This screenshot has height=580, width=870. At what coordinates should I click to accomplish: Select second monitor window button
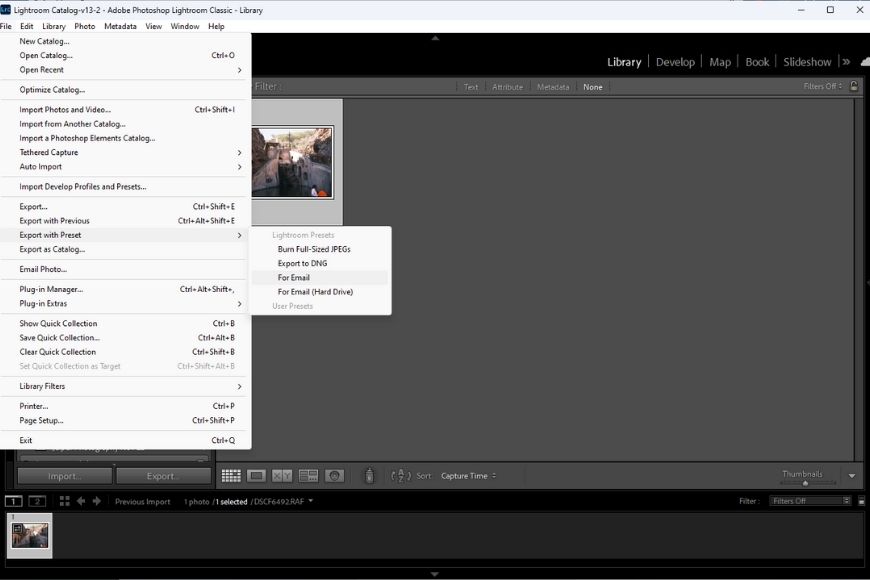pyautogui.click(x=37, y=501)
